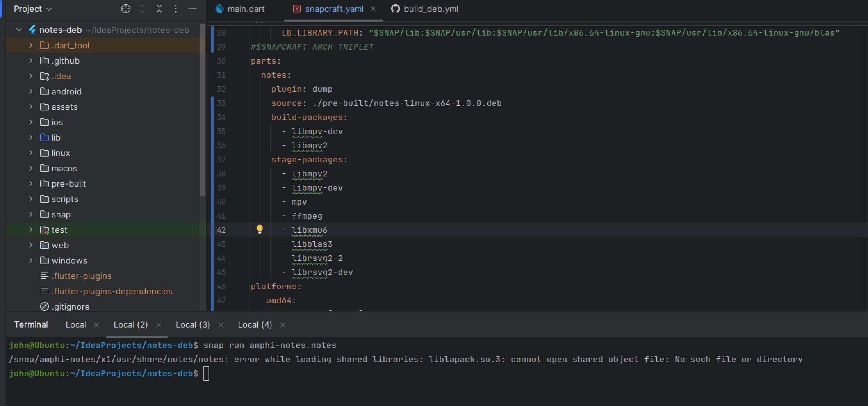Collapse the notes-deb root project node
868x406 pixels.
[x=19, y=30]
